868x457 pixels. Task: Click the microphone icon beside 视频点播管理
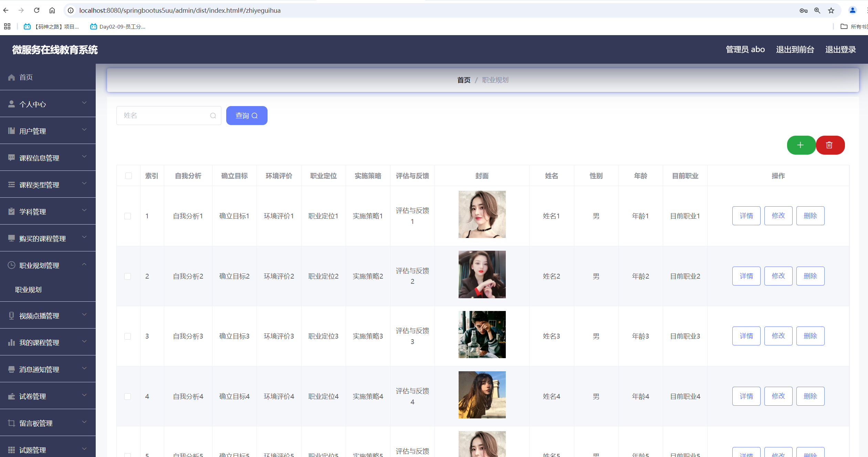(x=11, y=315)
